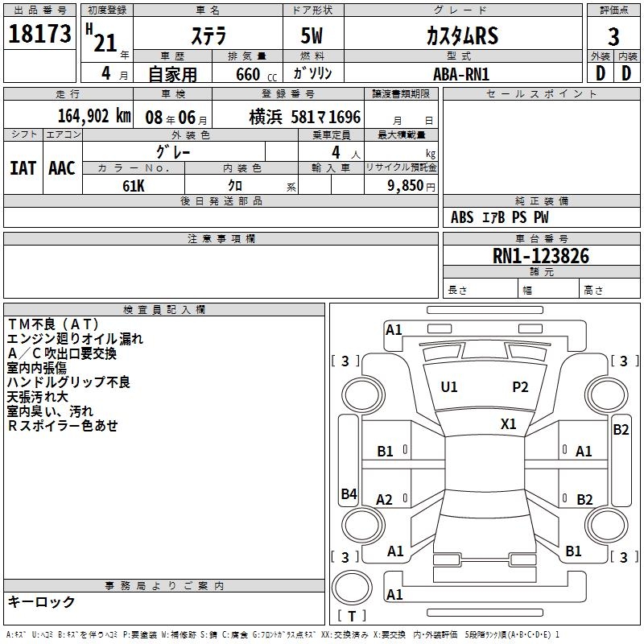Select chassis number RN1-123826
The image size is (644, 644).
coord(541,256)
